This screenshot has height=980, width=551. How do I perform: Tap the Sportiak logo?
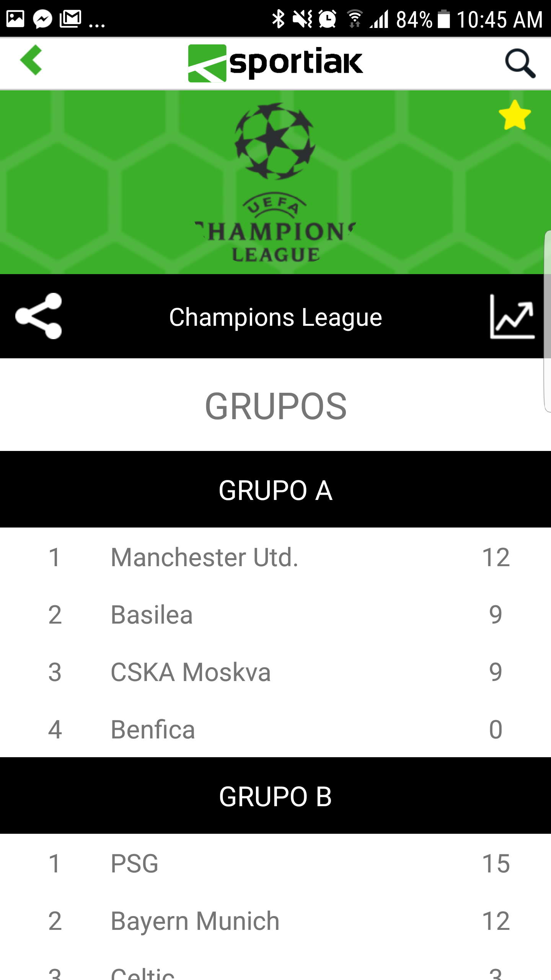275,63
